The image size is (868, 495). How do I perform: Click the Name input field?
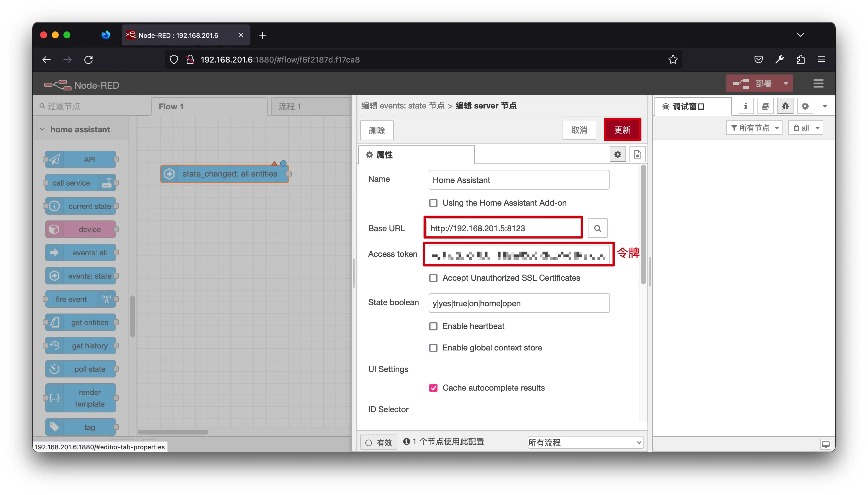tap(519, 180)
